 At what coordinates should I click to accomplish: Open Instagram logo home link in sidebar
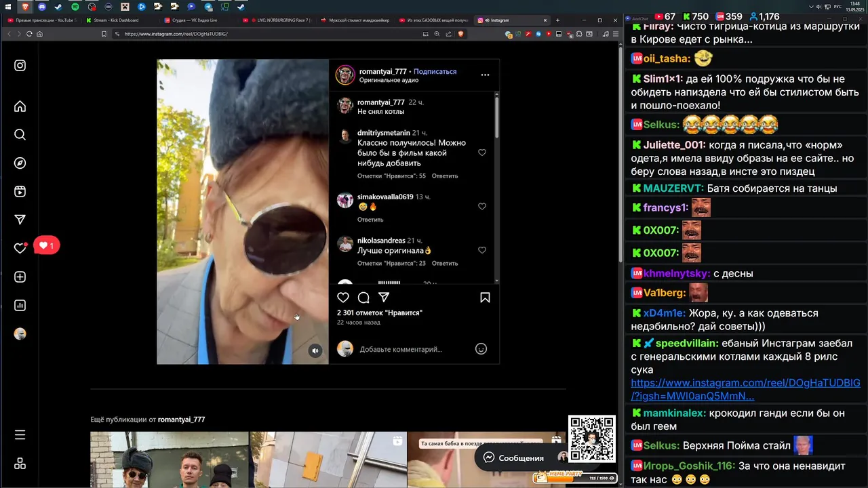coord(20,66)
